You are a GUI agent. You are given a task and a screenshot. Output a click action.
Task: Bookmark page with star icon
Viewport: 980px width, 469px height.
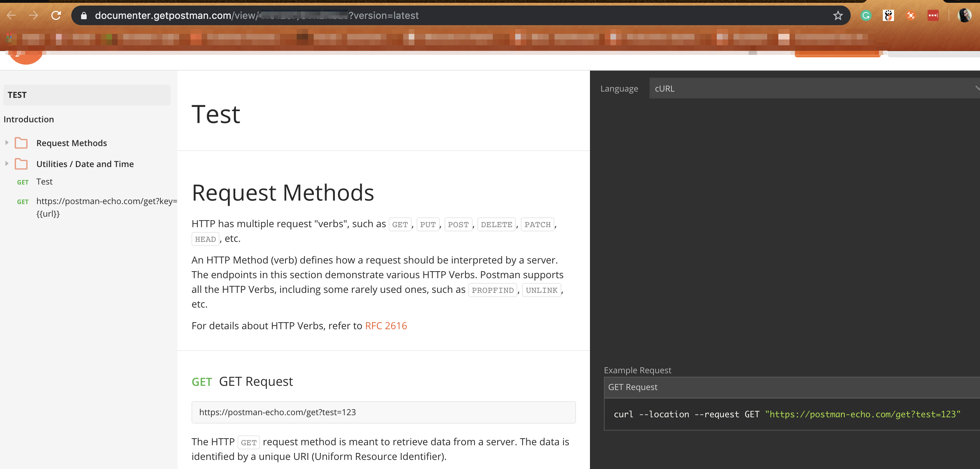[x=838, y=16]
